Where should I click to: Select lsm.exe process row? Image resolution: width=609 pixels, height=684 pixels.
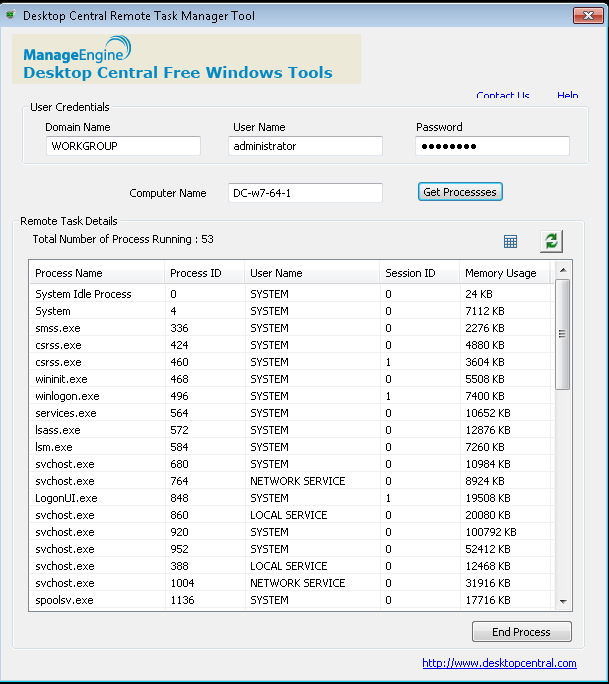point(291,447)
